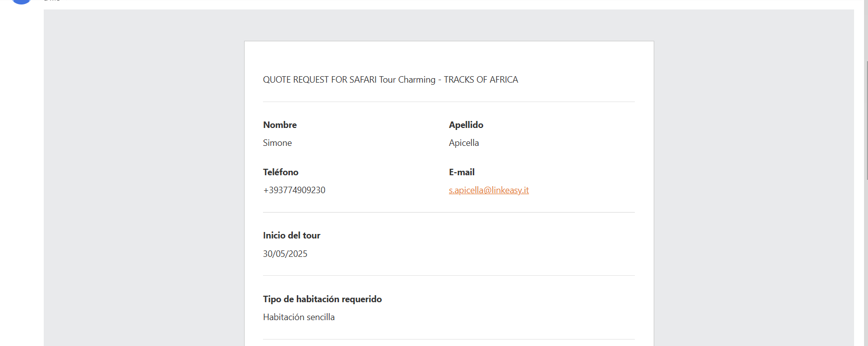Screen dimensions: 868x346
Task: Select the tour start date 30/05/2025
Action: pos(285,254)
